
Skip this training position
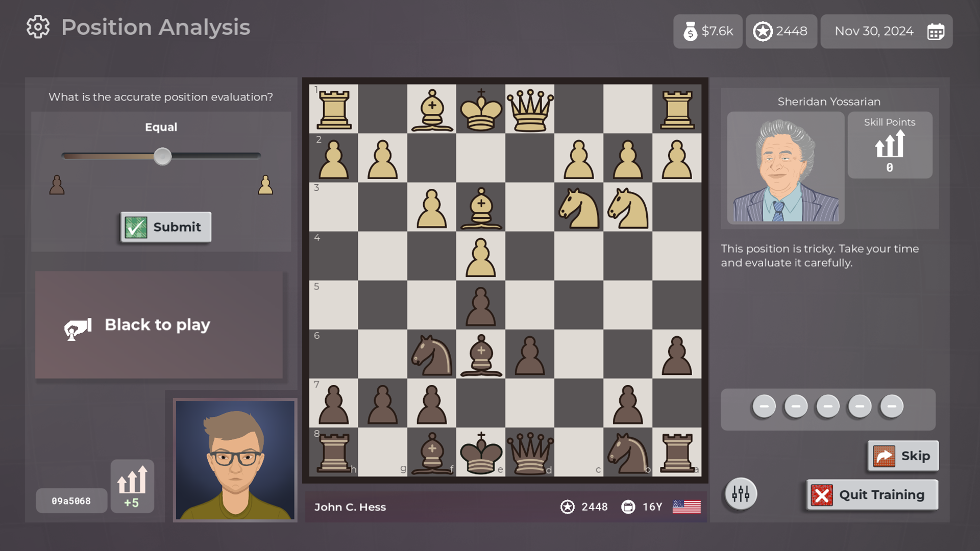(x=903, y=456)
